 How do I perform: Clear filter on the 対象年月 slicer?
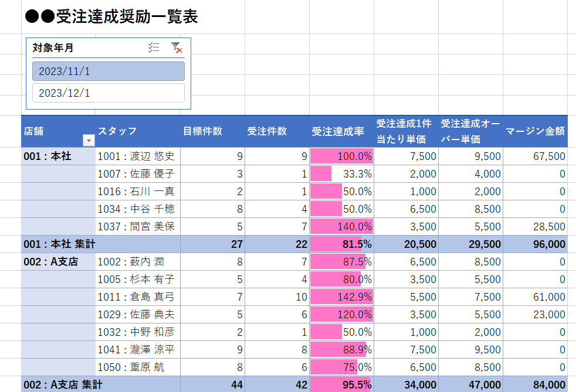click(x=177, y=47)
